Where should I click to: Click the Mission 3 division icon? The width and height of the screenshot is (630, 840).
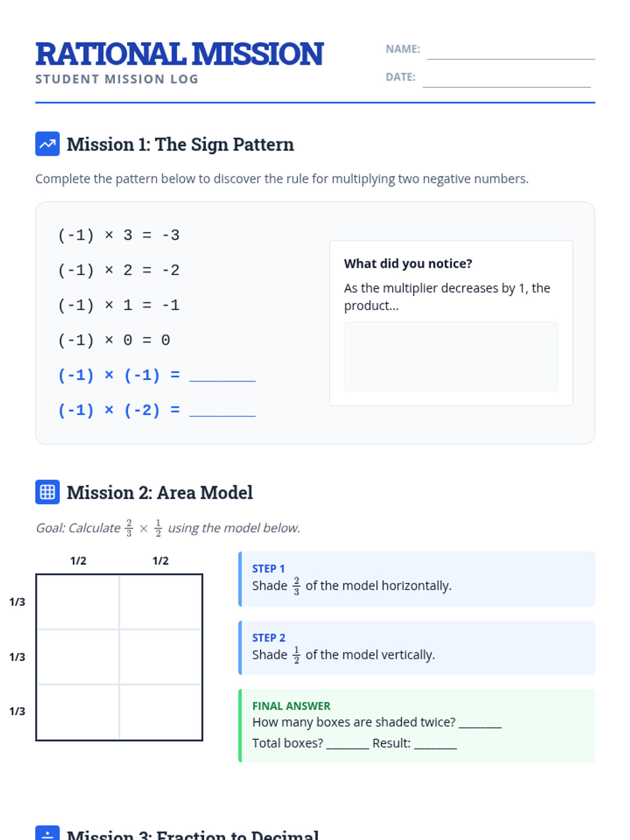tap(47, 833)
